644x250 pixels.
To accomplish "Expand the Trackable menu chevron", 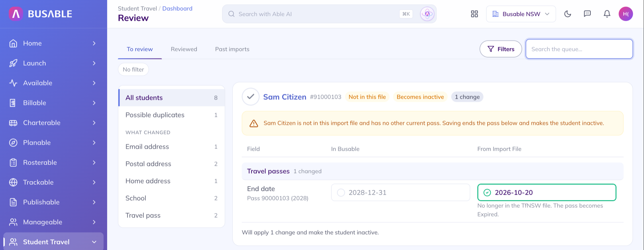I will tap(94, 182).
